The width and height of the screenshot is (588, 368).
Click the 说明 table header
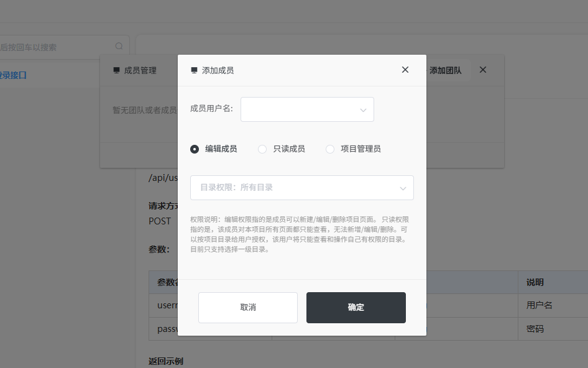[x=535, y=282]
